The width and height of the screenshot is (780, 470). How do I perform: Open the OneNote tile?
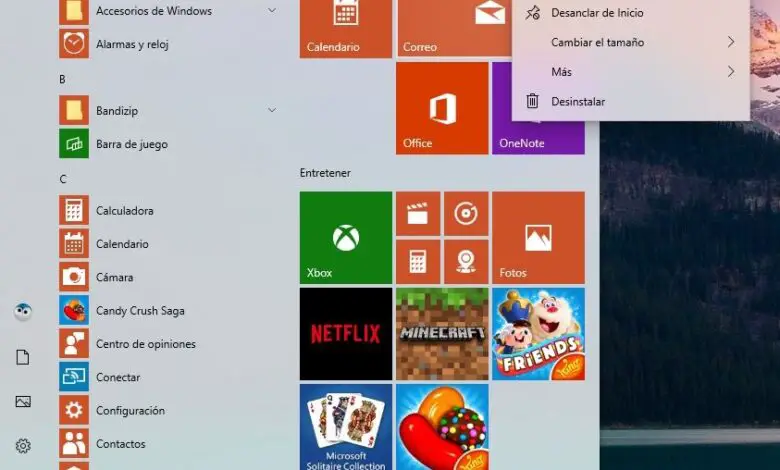pos(538,137)
